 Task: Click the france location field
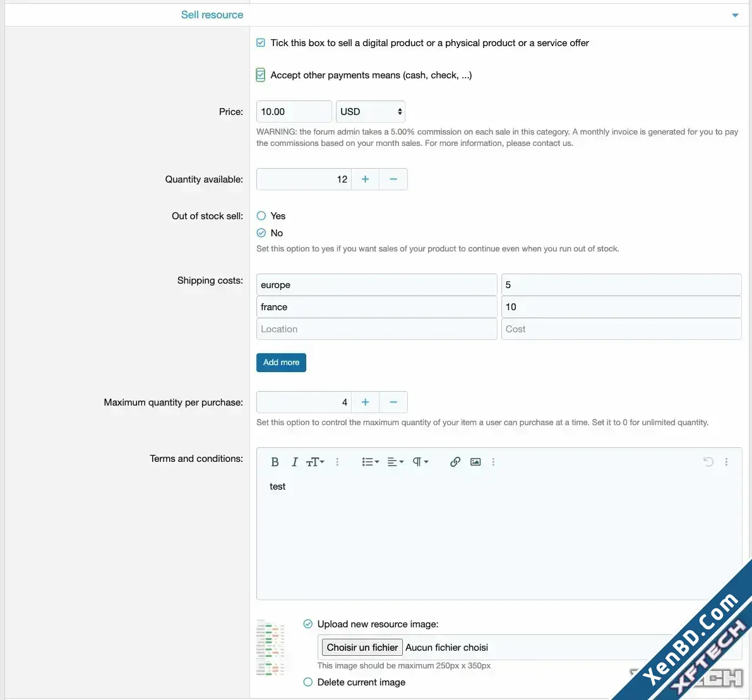(376, 306)
